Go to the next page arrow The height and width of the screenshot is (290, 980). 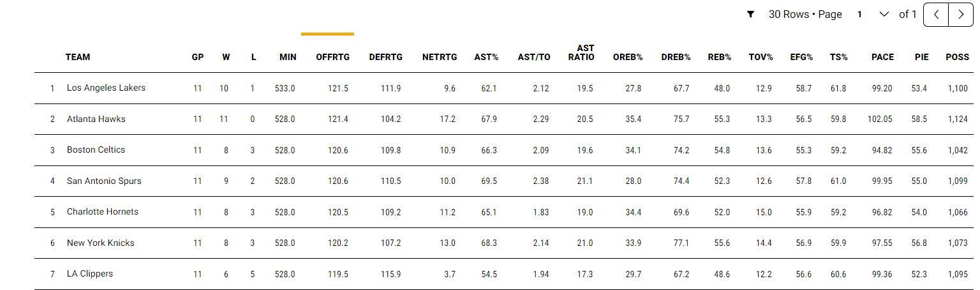pyautogui.click(x=961, y=14)
